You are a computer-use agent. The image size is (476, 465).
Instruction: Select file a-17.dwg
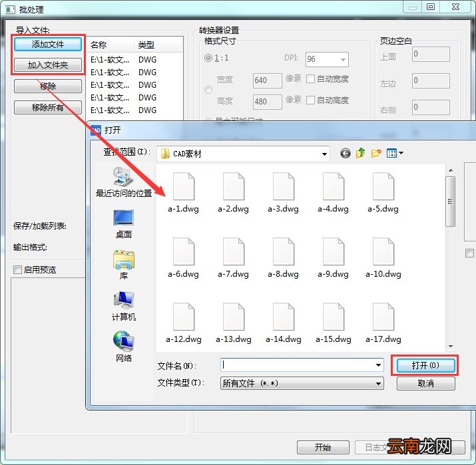[x=383, y=323]
